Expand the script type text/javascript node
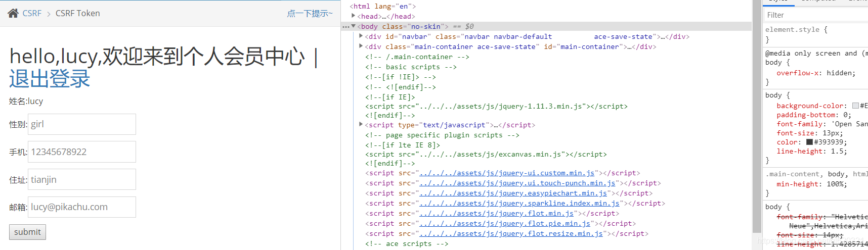Viewport: 868px width, 250px height. pyautogui.click(x=361, y=124)
